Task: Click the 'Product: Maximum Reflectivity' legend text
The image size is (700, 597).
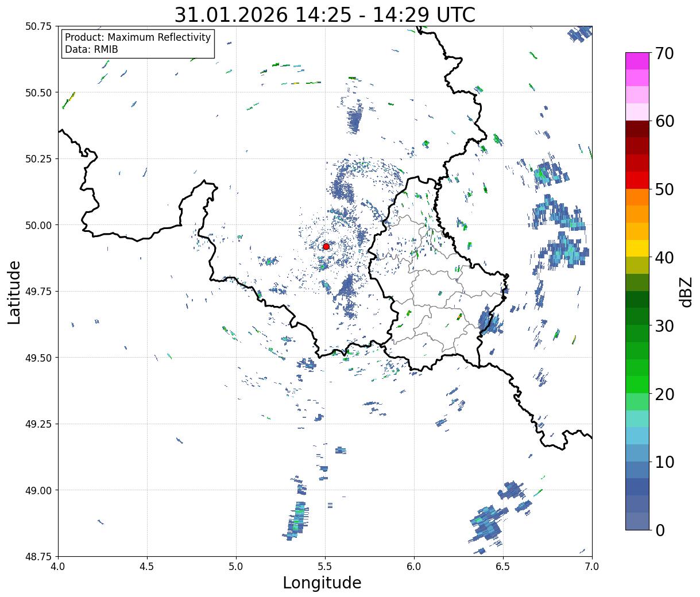Action: 138,37
